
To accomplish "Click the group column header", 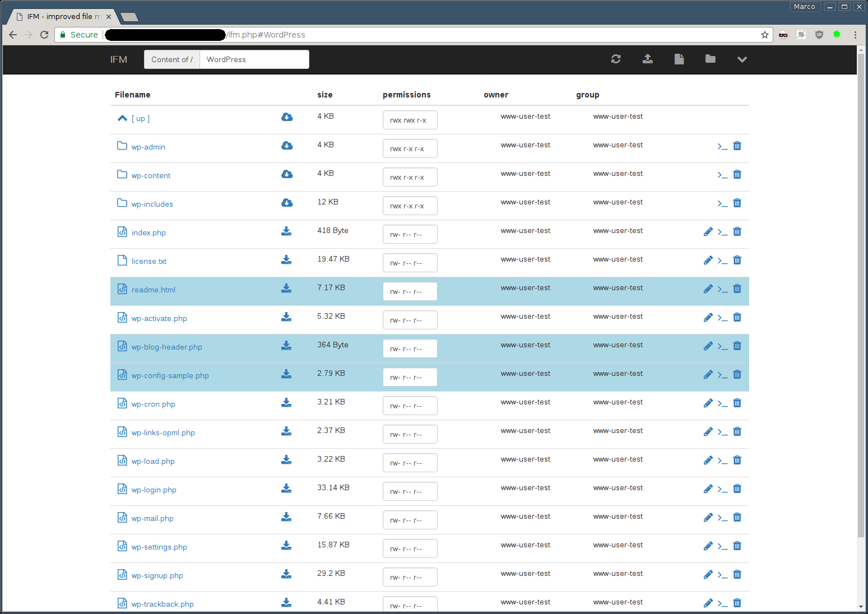I will pos(588,95).
